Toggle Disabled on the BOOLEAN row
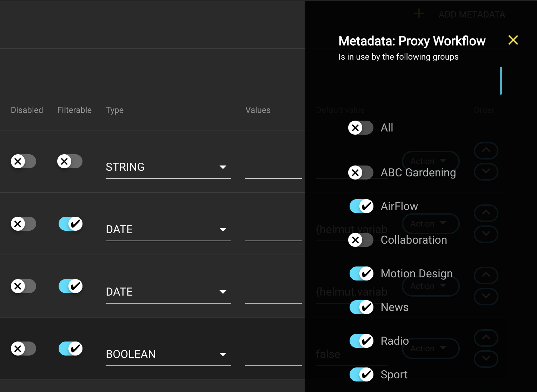 coord(23,349)
